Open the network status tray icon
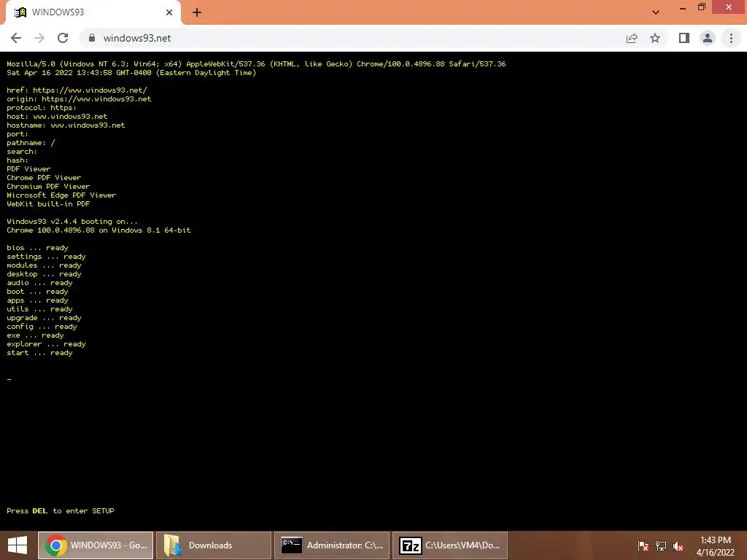 tap(661, 545)
